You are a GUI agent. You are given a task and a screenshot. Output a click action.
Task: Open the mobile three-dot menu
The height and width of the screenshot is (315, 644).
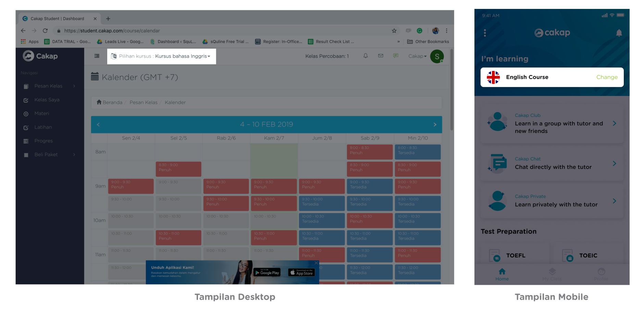pos(485,33)
